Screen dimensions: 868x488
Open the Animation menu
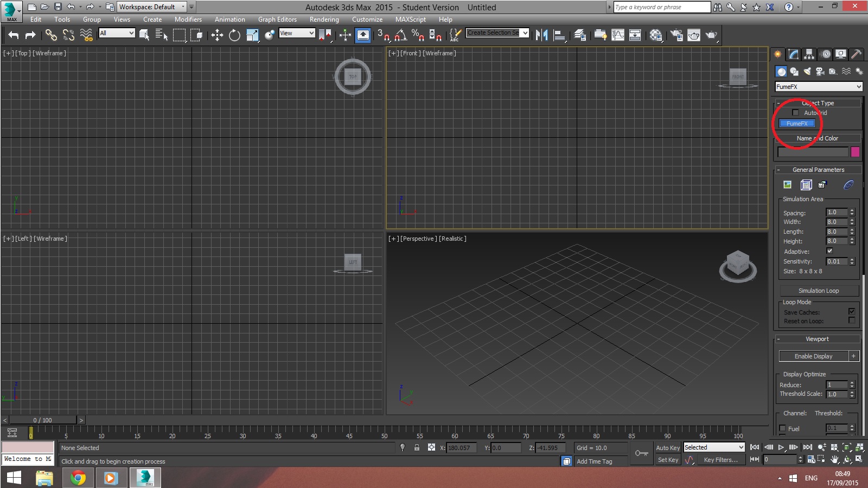tap(230, 20)
